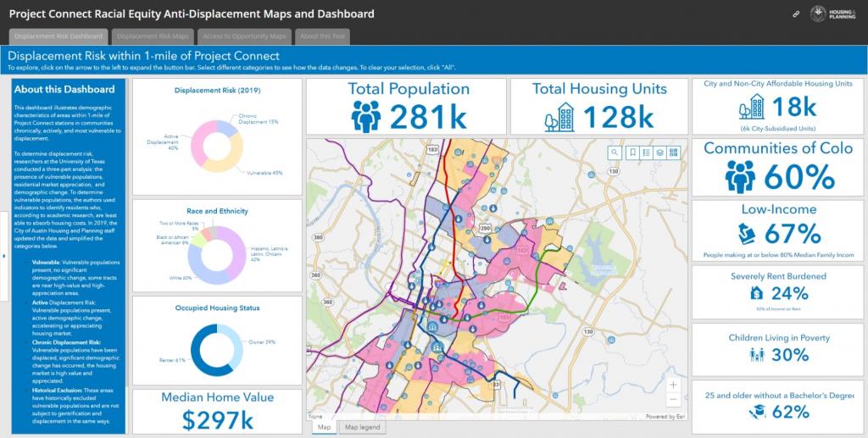Click the Children Living in Poverty label
This screenshot has height=438, width=868.
779,338
